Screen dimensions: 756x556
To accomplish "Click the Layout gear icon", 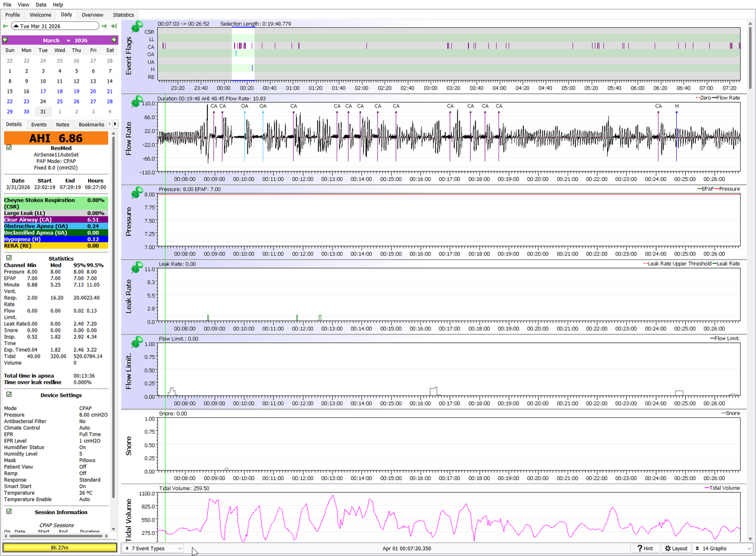I will coord(668,548).
